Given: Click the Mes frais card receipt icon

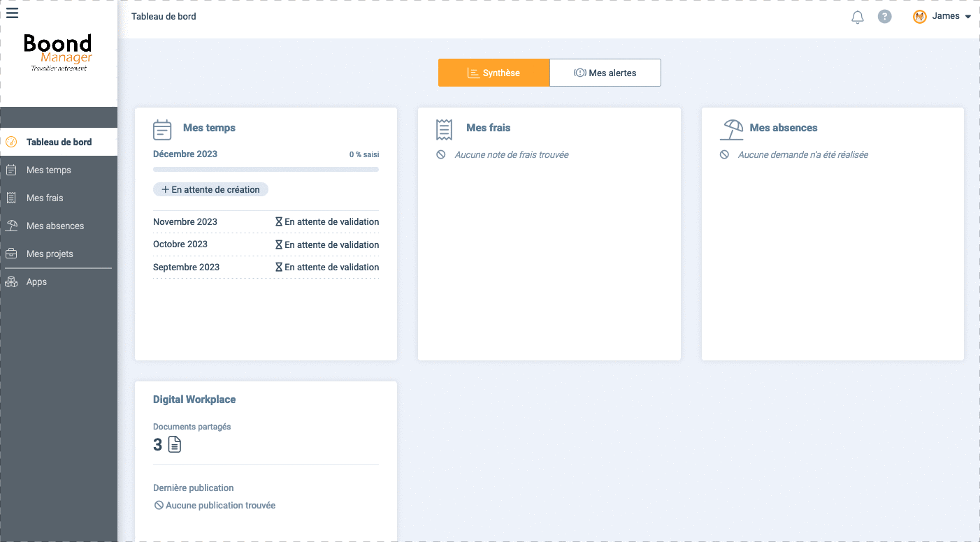Looking at the screenshot, I should 444,129.
